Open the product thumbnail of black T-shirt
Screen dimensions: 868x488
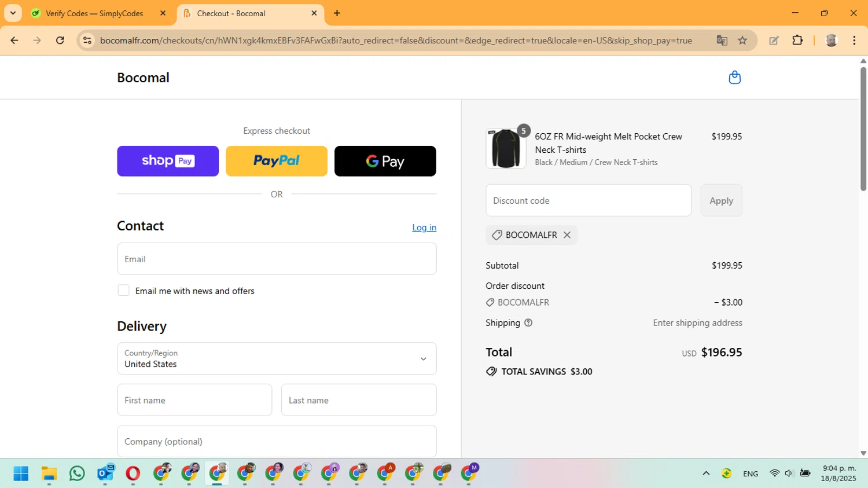[506, 149]
